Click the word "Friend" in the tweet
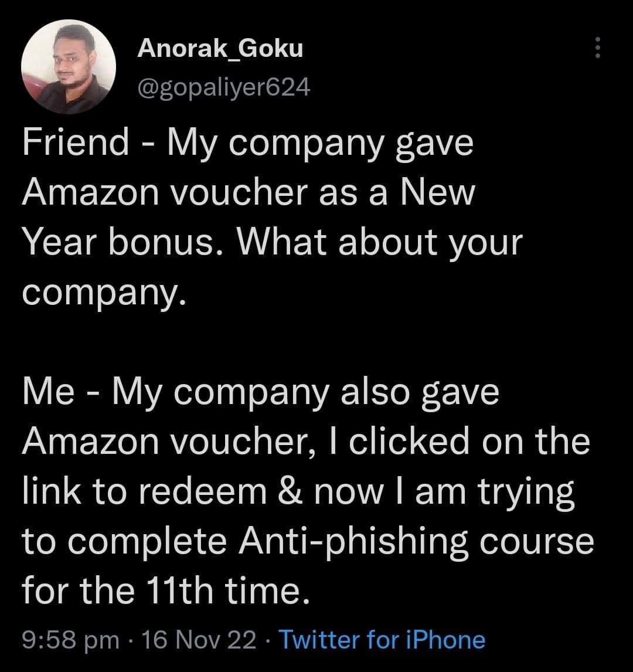The width and height of the screenshot is (633, 672). [76, 142]
